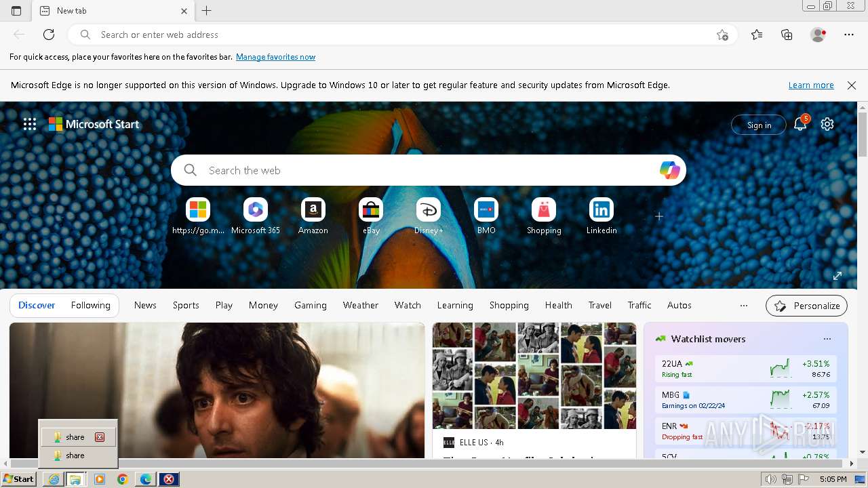Open Watchlist movers options menu
The height and width of the screenshot is (488, 868).
click(x=827, y=339)
